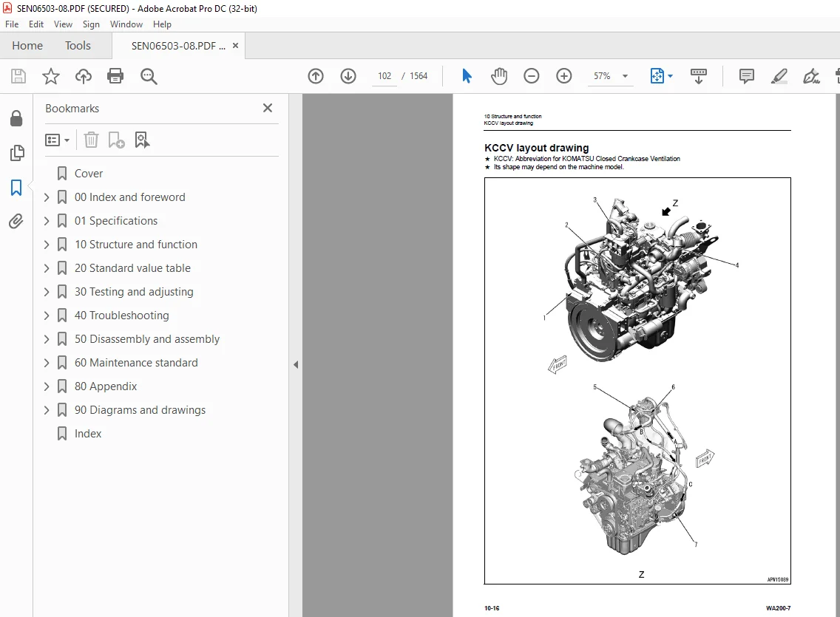
Task: Click the page number field 102
Action: click(385, 76)
